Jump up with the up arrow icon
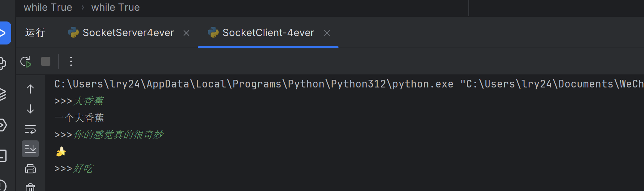This screenshot has width=644, height=191. coord(30,89)
